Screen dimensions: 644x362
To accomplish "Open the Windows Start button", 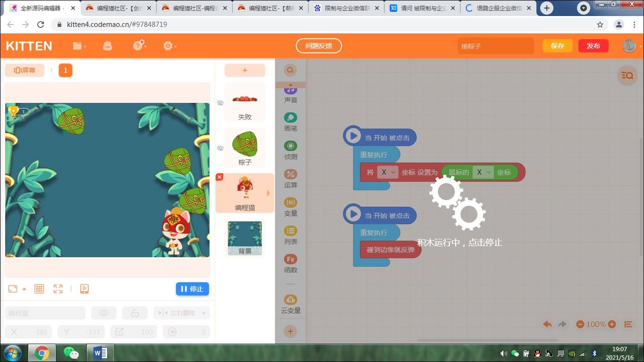I will (13, 353).
